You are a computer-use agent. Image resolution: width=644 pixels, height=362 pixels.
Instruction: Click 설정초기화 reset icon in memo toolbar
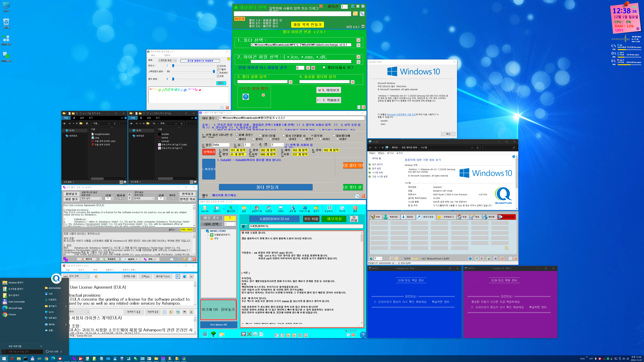[257, 209]
